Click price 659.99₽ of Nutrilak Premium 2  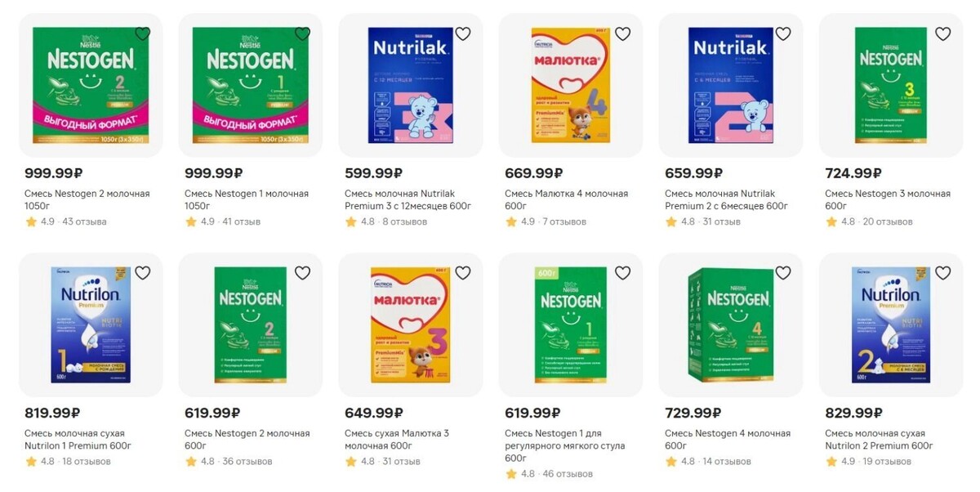click(693, 172)
